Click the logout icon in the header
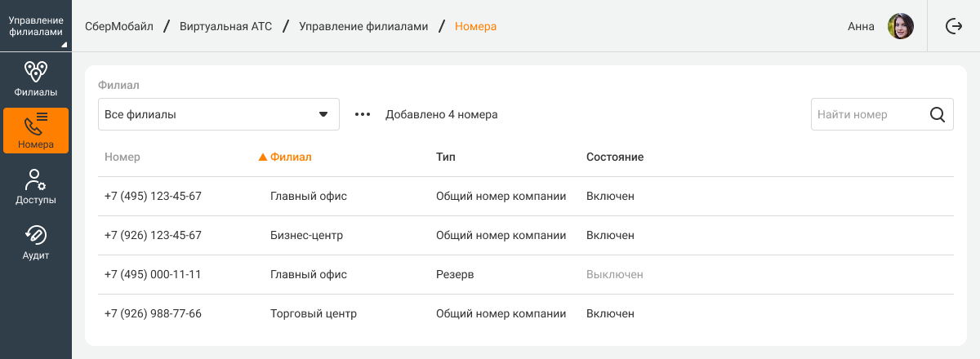Viewport: 980px width, 359px height. (x=953, y=26)
